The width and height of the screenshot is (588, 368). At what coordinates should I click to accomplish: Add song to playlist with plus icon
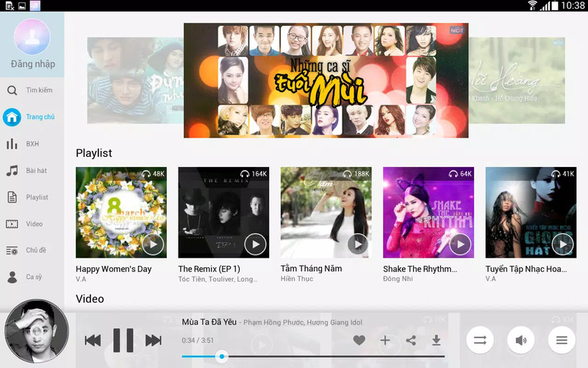tap(385, 340)
